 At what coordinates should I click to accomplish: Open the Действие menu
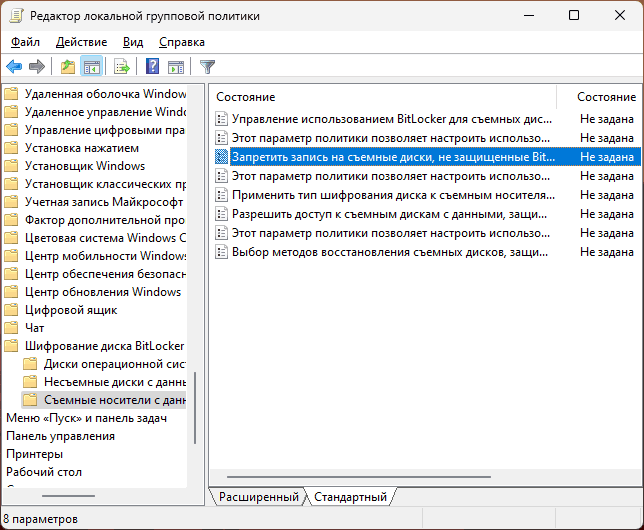point(81,42)
